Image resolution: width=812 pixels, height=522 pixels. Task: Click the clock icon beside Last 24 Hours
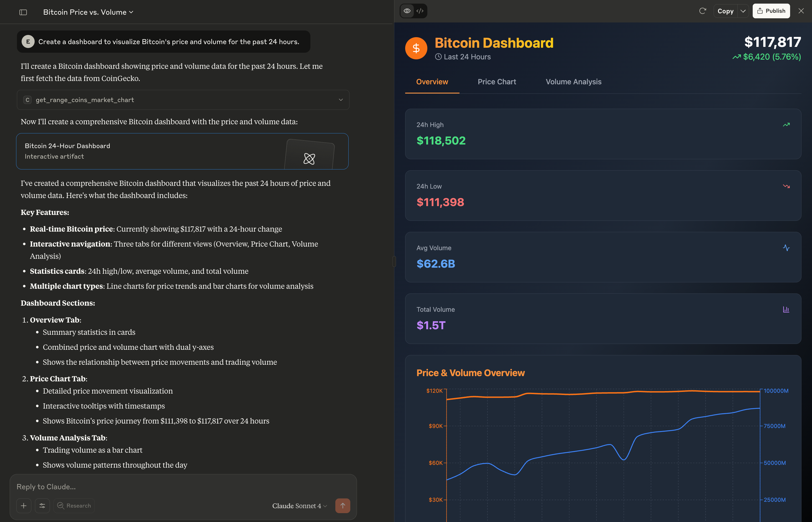point(438,57)
